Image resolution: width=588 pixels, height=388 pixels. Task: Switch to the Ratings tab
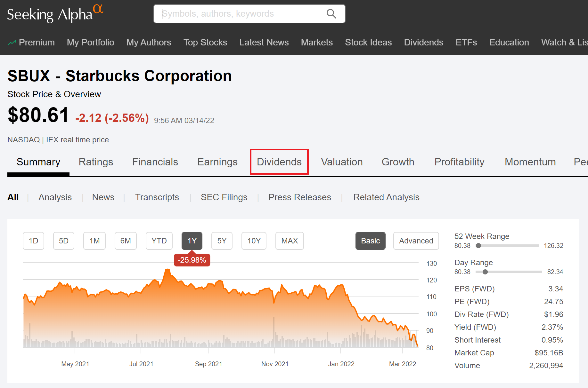[96, 162]
